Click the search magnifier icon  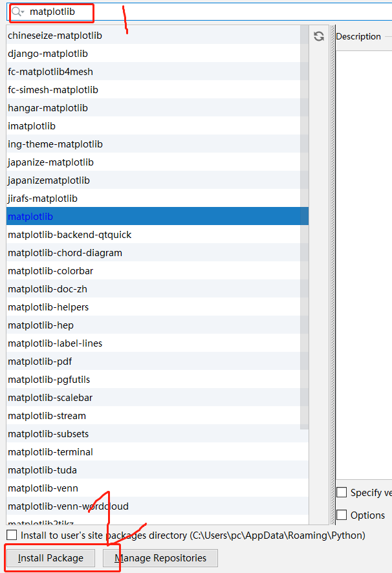(x=17, y=12)
